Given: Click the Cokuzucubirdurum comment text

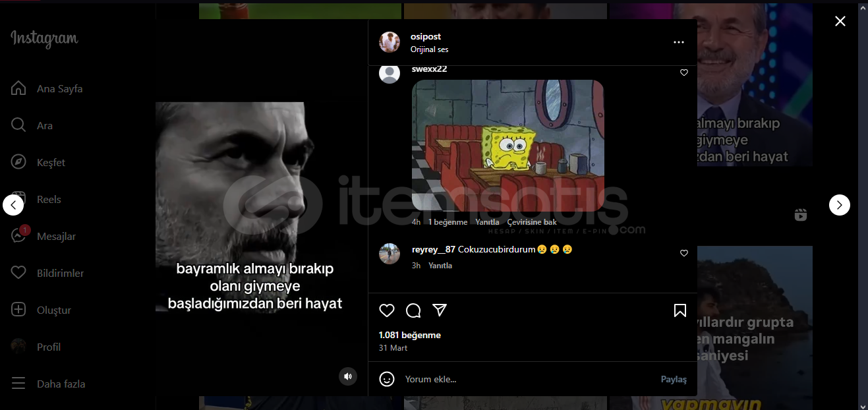Looking at the screenshot, I should click(x=496, y=250).
